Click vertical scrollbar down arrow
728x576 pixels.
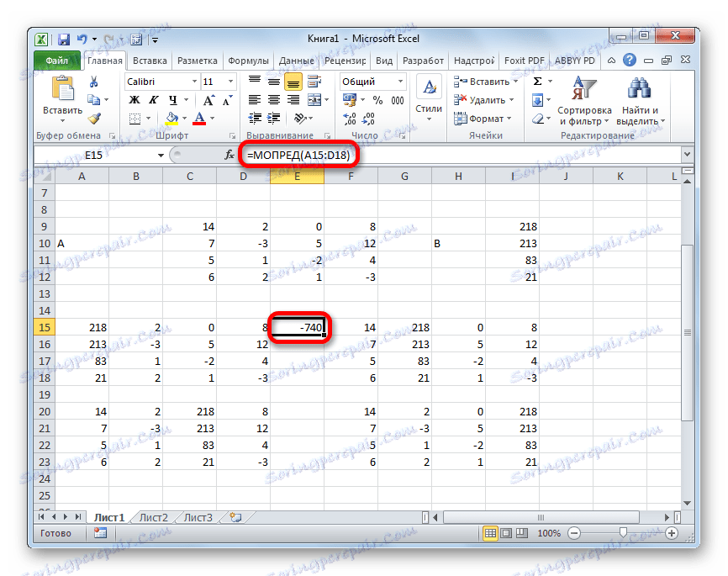[688, 504]
